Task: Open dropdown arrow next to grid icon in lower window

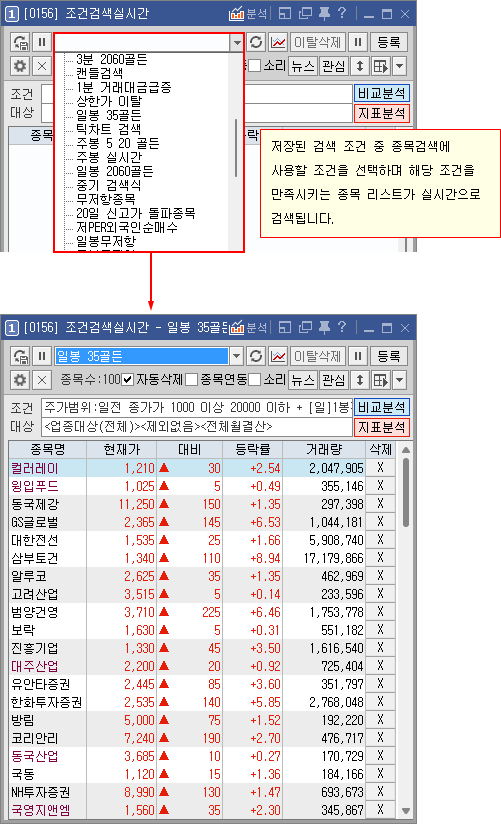Action: (400, 379)
